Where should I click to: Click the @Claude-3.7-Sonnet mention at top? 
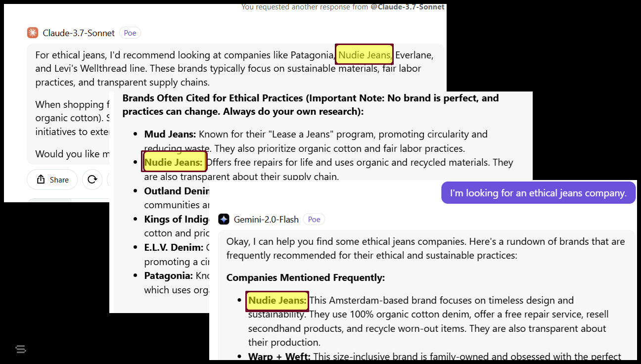[x=407, y=7]
